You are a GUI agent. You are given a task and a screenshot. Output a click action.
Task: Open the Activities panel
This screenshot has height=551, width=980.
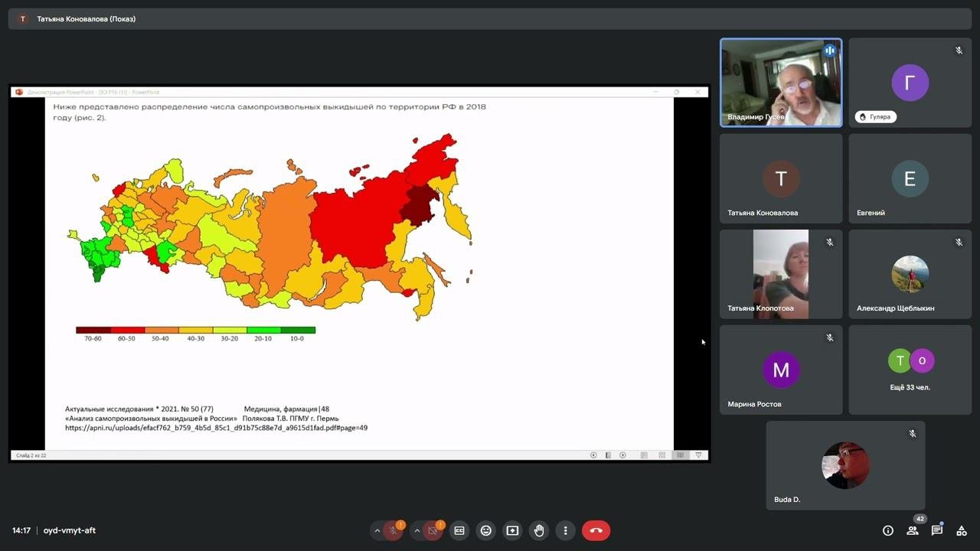961,530
